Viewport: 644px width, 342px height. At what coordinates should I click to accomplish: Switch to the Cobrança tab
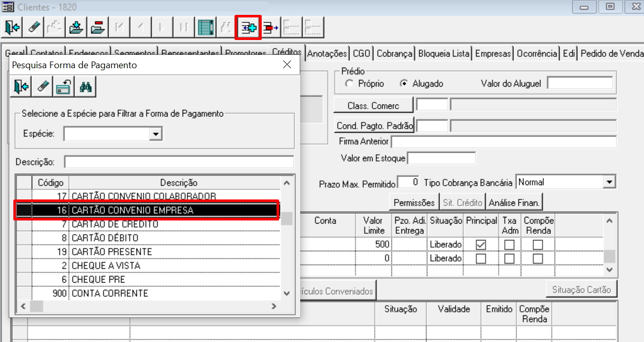click(394, 53)
